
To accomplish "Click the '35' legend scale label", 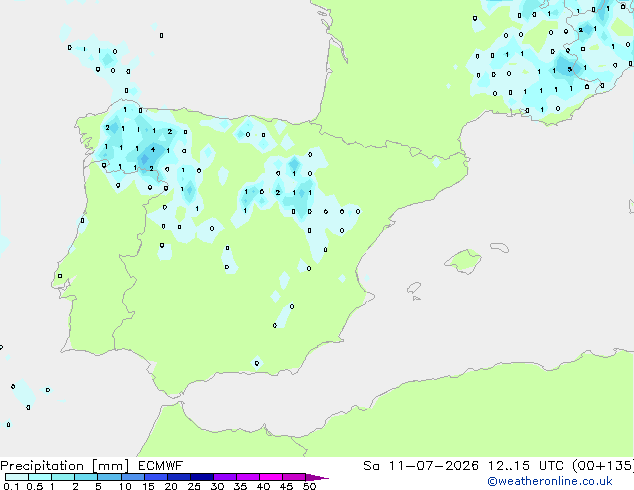I will pos(240,486).
